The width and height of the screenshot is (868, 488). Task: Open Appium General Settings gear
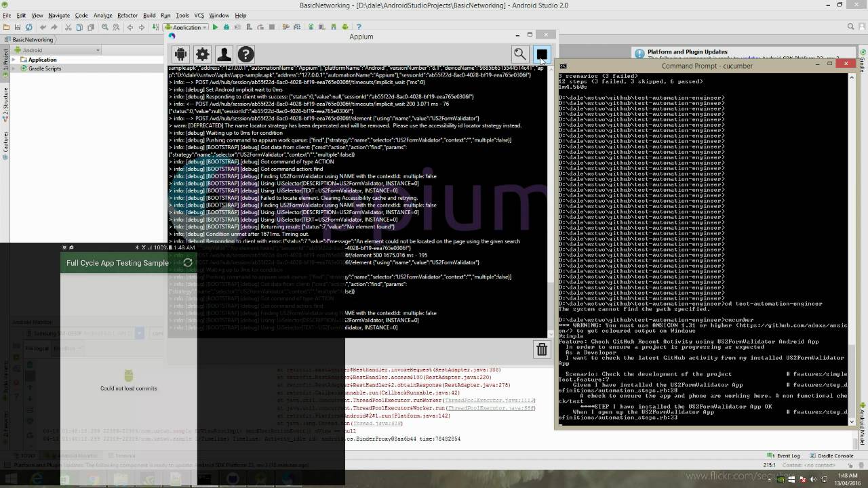pyautogui.click(x=202, y=54)
